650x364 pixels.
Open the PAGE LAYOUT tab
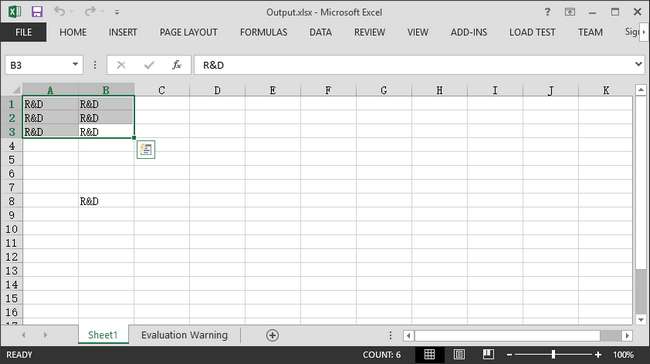pos(189,32)
